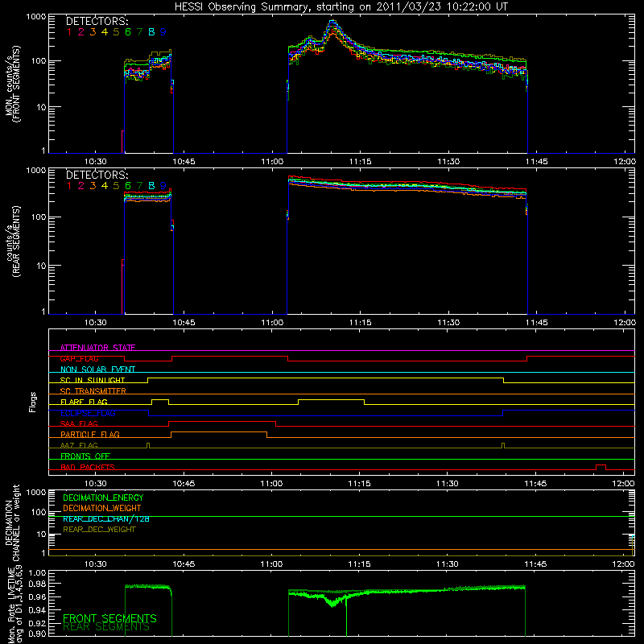Pick detector 6 in rear segments legend
644x644 pixels.
click(128, 186)
